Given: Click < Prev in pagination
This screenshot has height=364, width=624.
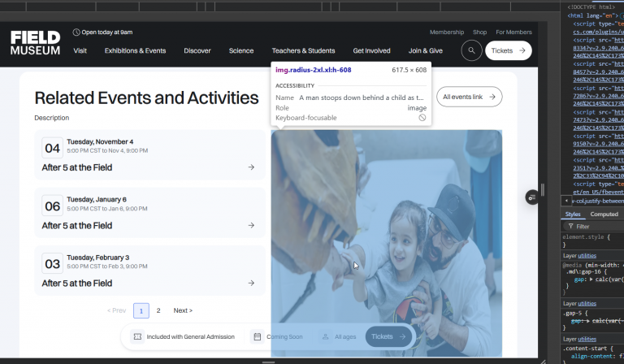Looking at the screenshot, I should point(117,310).
